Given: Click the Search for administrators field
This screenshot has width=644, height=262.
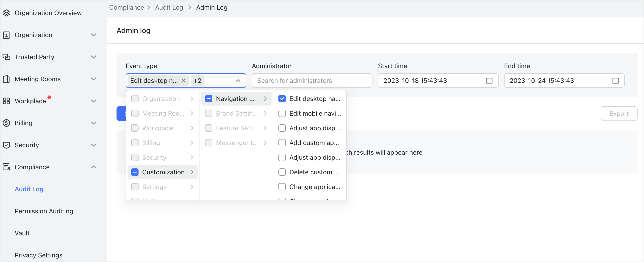Looking at the screenshot, I should [x=312, y=81].
